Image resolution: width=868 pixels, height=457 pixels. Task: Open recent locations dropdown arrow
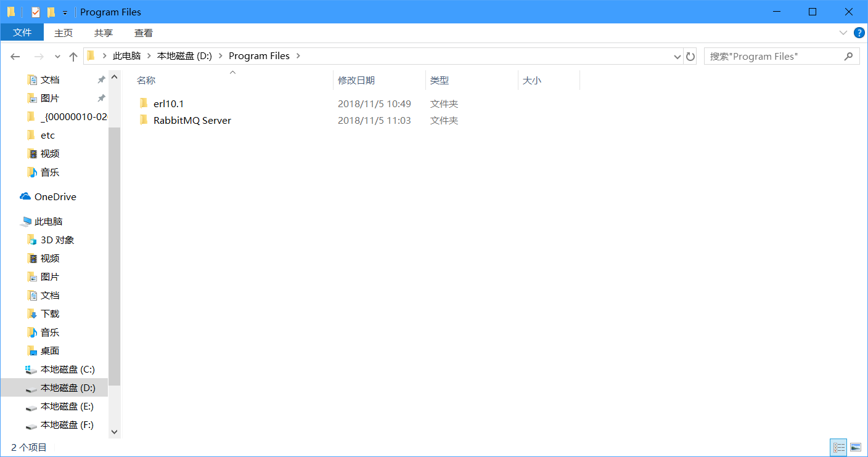pos(57,56)
